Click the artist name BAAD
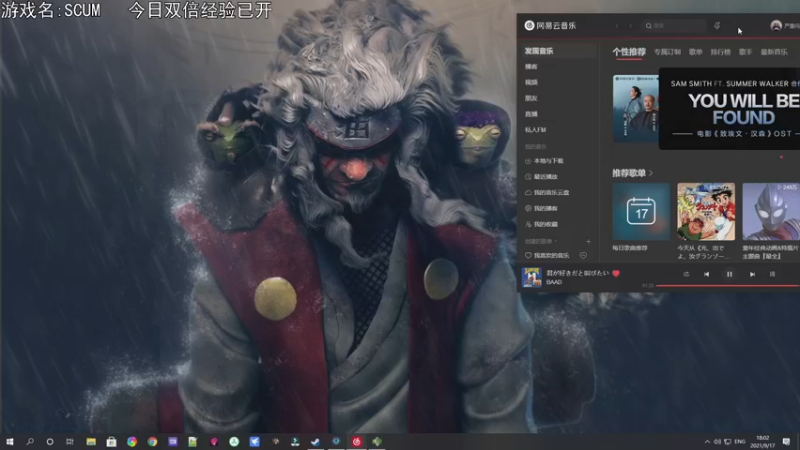This screenshot has width=800, height=450. pyautogui.click(x=554, y=282)
